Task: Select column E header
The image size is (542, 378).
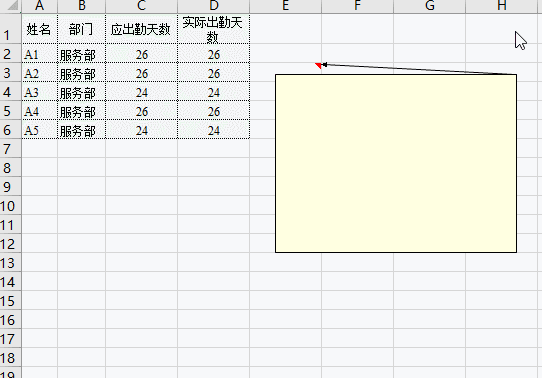Action: [x=286, y=6]
